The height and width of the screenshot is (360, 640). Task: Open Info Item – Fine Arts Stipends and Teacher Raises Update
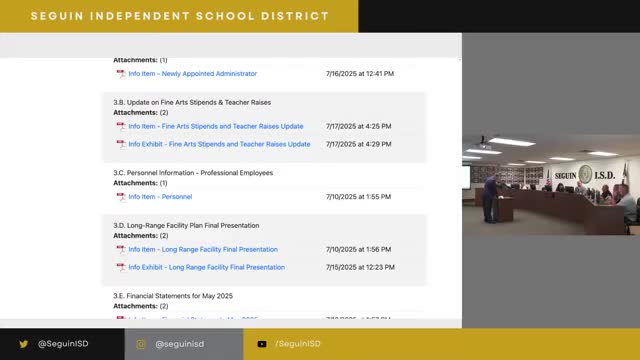(216, 126)
